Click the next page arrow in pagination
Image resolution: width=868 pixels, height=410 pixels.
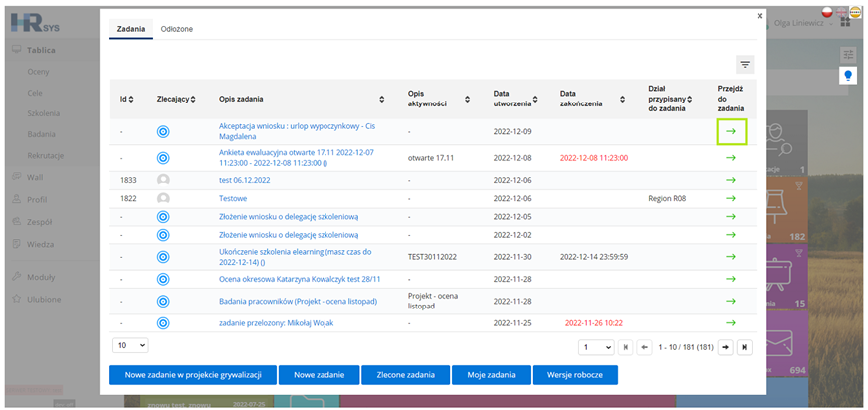coord(726,347)
